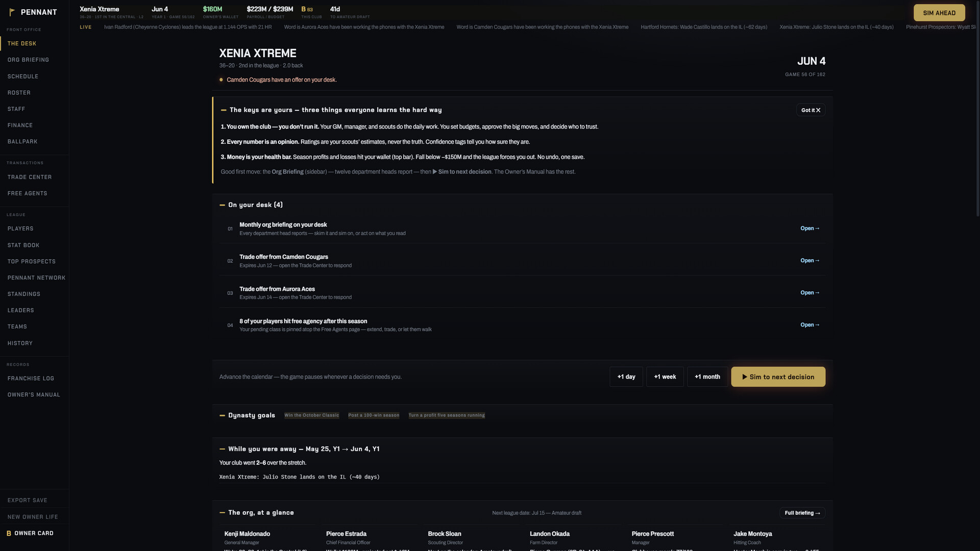980x551 pixels.
Task: Open the Roster page
Action: 35,93
